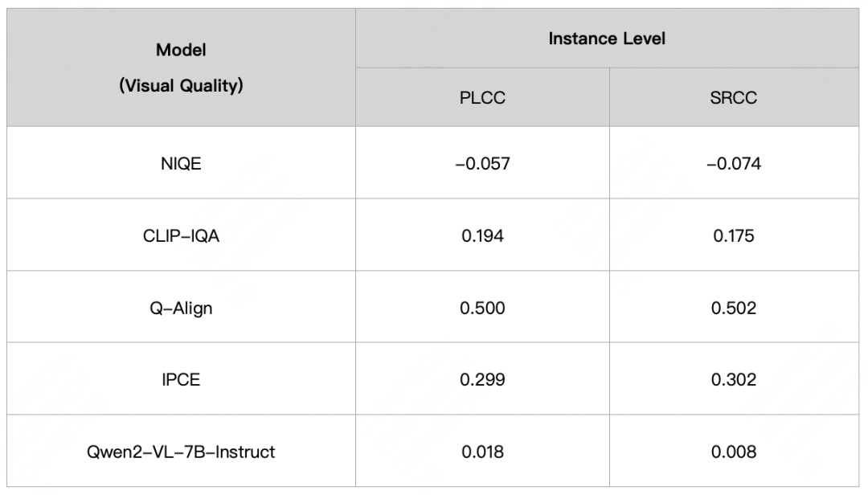Select the Model (Visual Quality) header cell
Image resolution: width=868 pixels, height=495 pixels.
[x=181, y=67]
